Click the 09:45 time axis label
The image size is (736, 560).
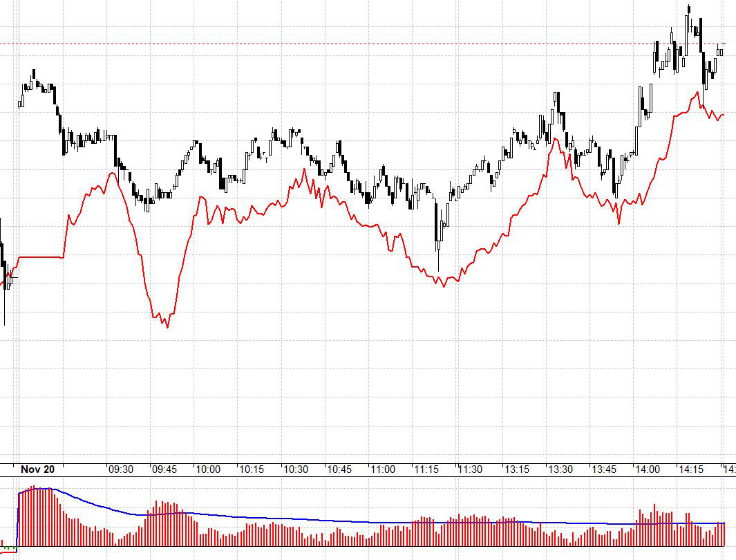coord(164,469)
